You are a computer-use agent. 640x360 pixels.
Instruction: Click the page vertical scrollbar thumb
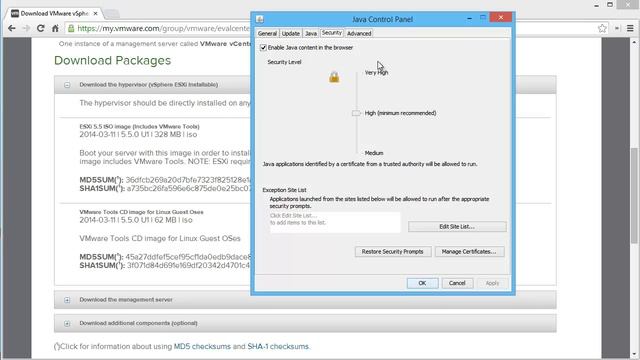click(635, 196)
